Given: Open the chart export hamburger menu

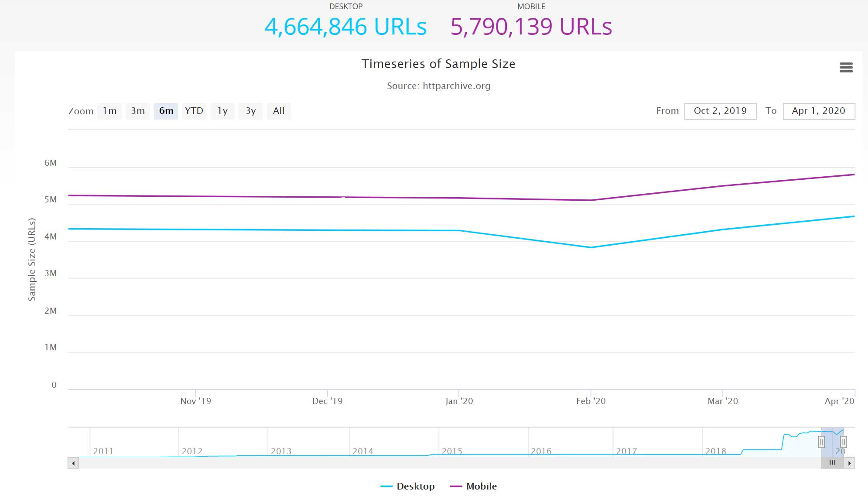Looking at the screenshot, I should click(x=846, y=68).
